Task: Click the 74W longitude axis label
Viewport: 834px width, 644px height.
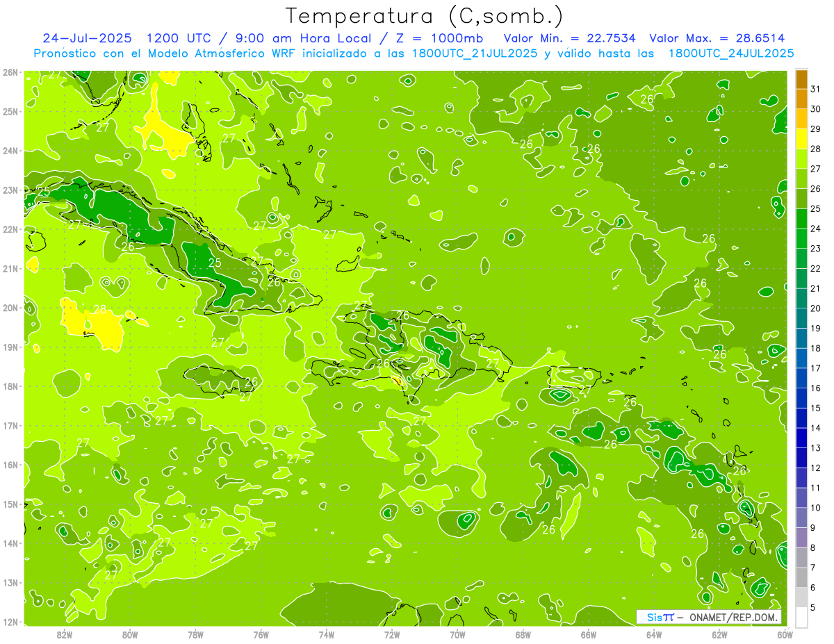Action: click(x=327, y=634)
